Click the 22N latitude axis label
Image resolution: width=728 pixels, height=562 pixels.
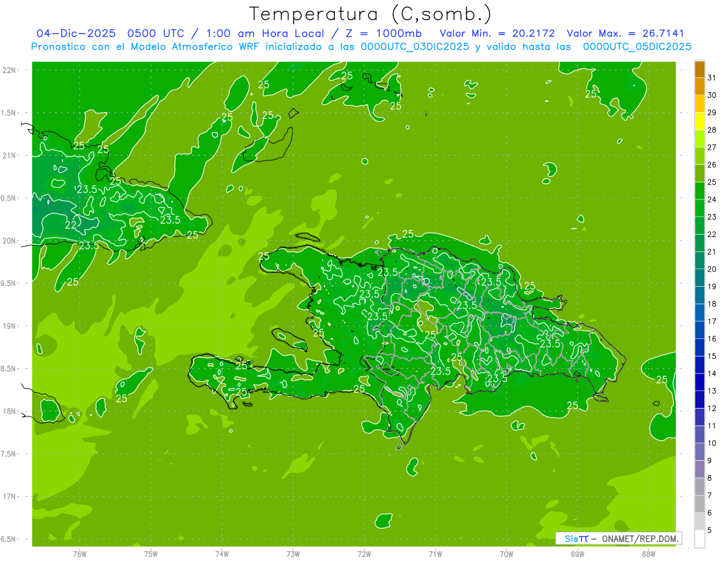point(9,70)
